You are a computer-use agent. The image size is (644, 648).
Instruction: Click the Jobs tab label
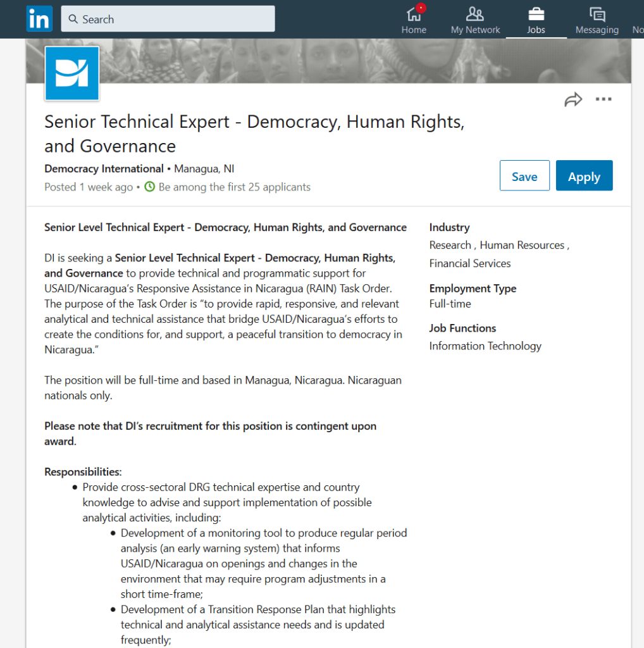[536, 30]
